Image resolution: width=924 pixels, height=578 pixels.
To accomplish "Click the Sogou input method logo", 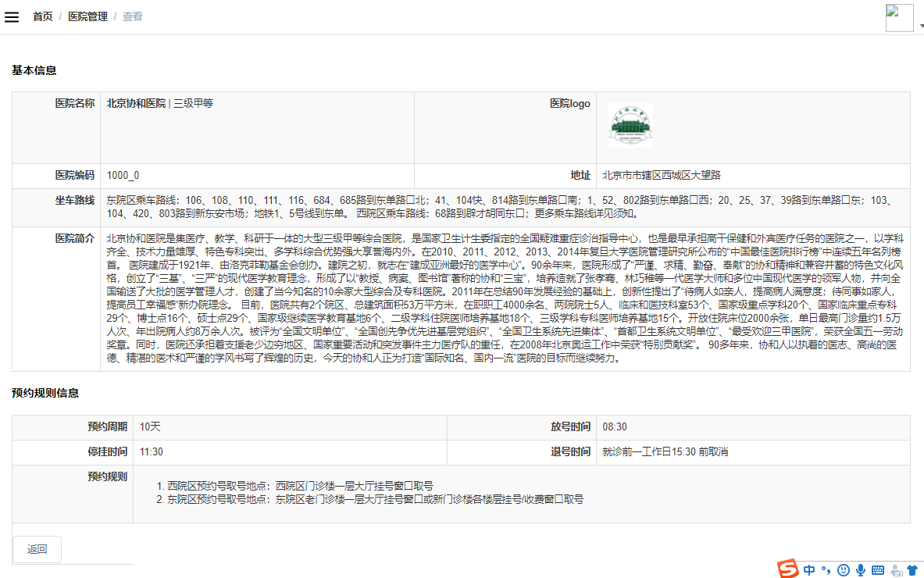I will click(x=788, y=569).
